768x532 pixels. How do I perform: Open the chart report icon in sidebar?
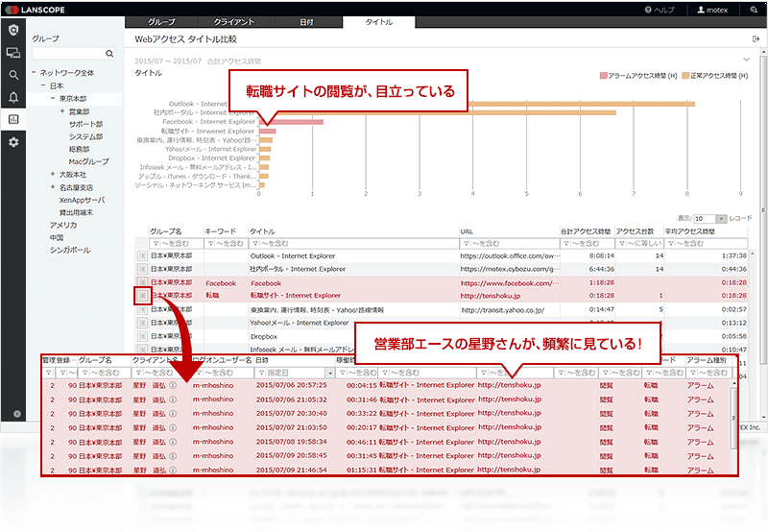[13, 119]
